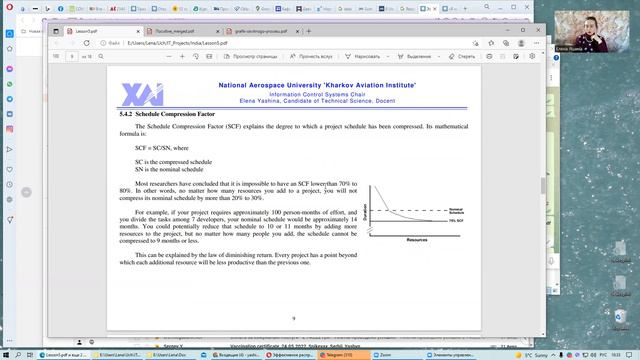Switch to the grafik-sovmesti pdf tab
The height and width of the screenshot is (360, 640).
[263, 31]
